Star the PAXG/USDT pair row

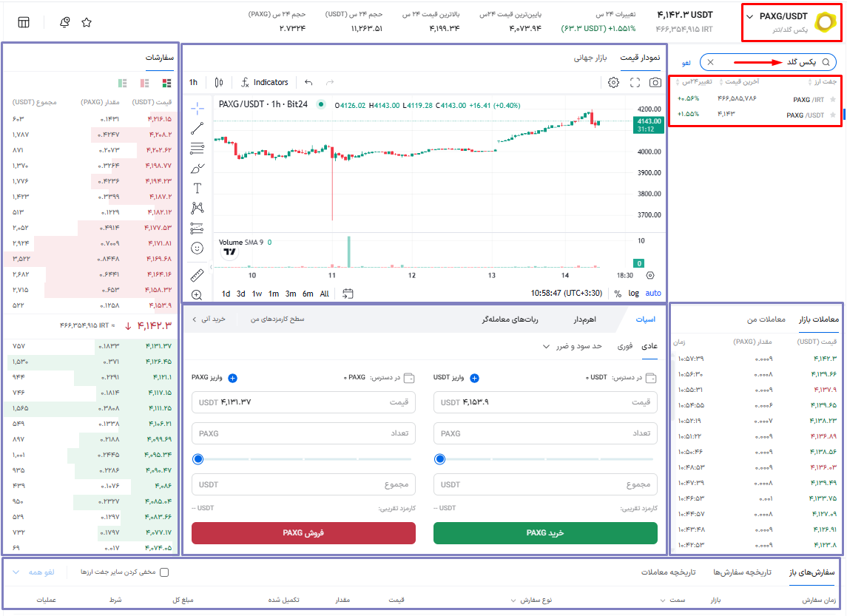833,115
